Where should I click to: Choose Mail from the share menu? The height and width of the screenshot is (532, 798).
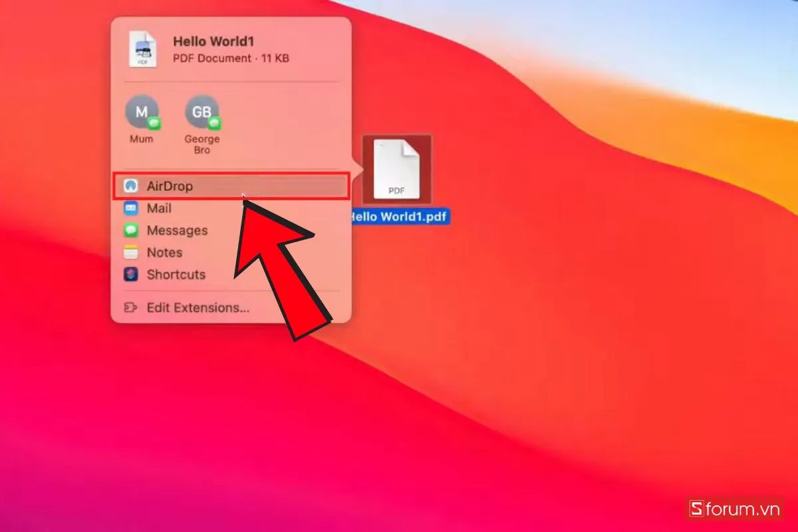click(158, 208)
